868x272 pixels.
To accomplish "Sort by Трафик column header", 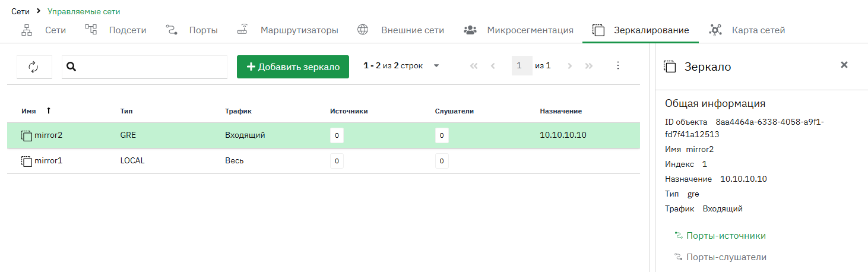I will tap(237, 111).
